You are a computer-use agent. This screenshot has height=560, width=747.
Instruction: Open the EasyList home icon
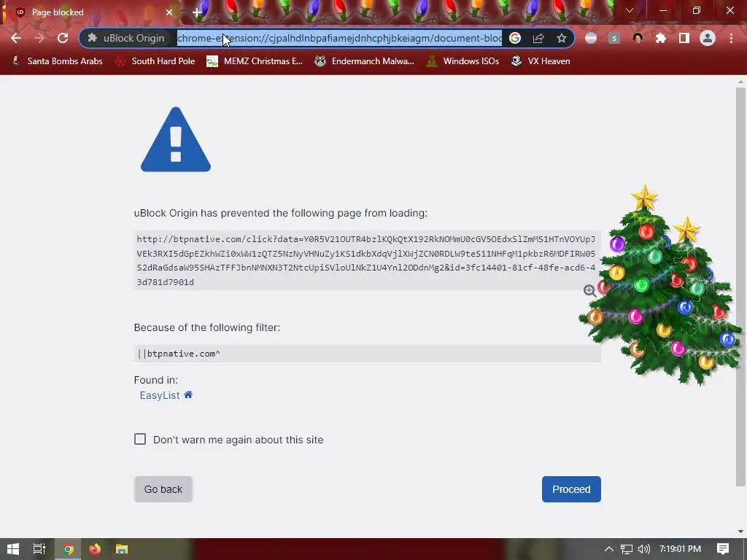point(188,394)
